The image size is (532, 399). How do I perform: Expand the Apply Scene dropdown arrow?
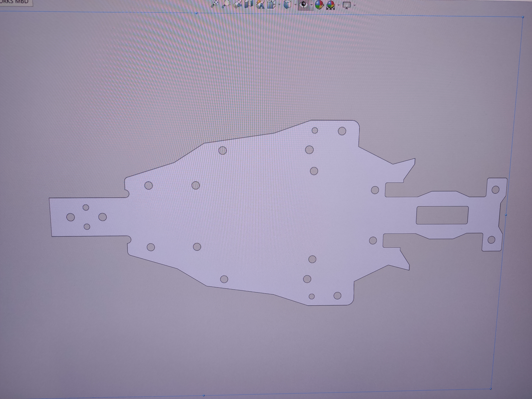tap(339, 5)
